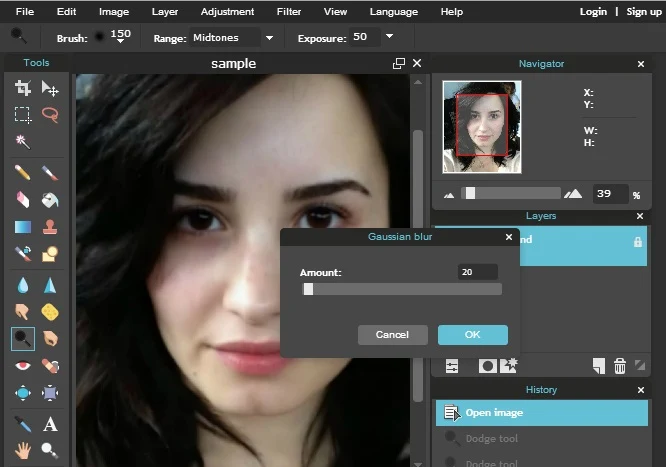Open the Range Midtones dropdown

pyautogui.click(x=269, y=38)
